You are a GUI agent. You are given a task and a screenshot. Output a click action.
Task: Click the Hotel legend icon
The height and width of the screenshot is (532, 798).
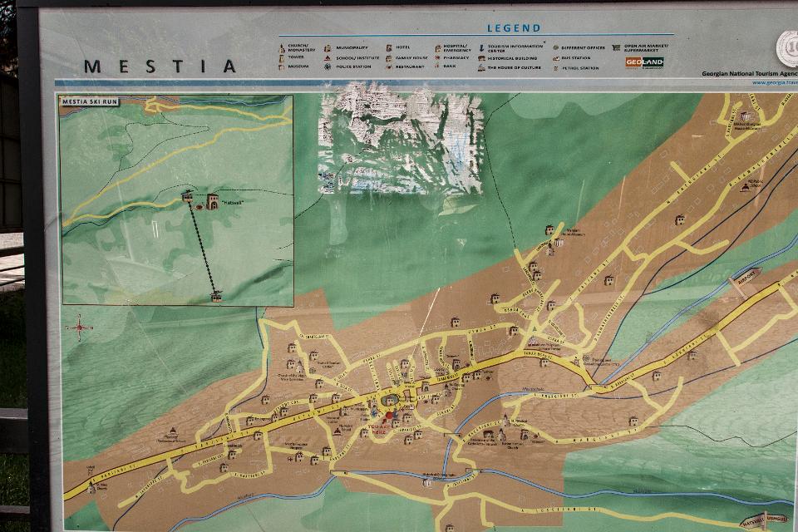tap(389, 48)
